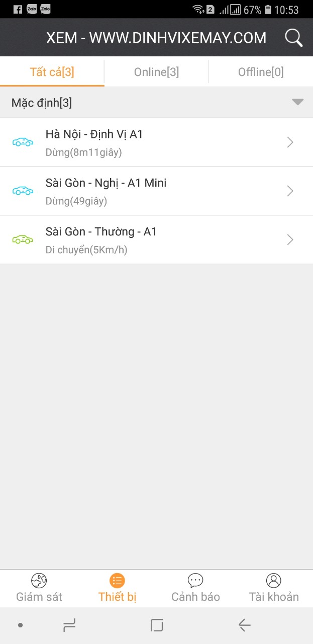Switch to the Online[3] tab

pos(156,72)
